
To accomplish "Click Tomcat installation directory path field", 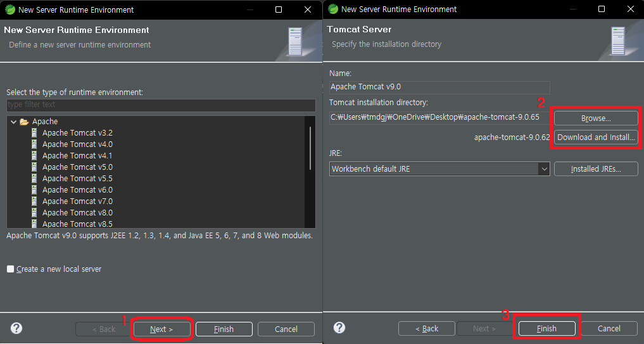I will (x=439, y=118).
